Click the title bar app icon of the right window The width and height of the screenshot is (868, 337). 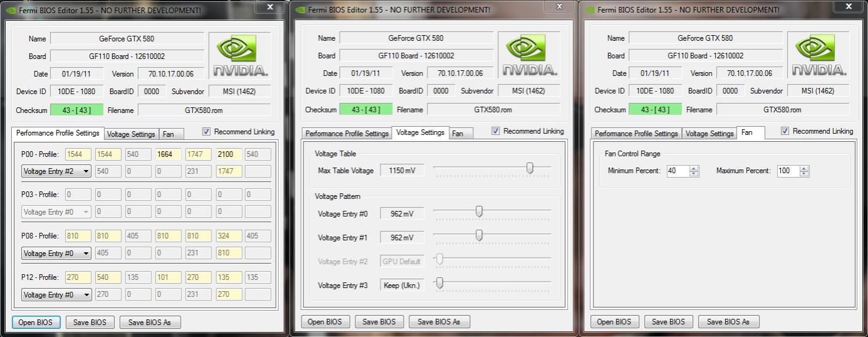[588, 9]
